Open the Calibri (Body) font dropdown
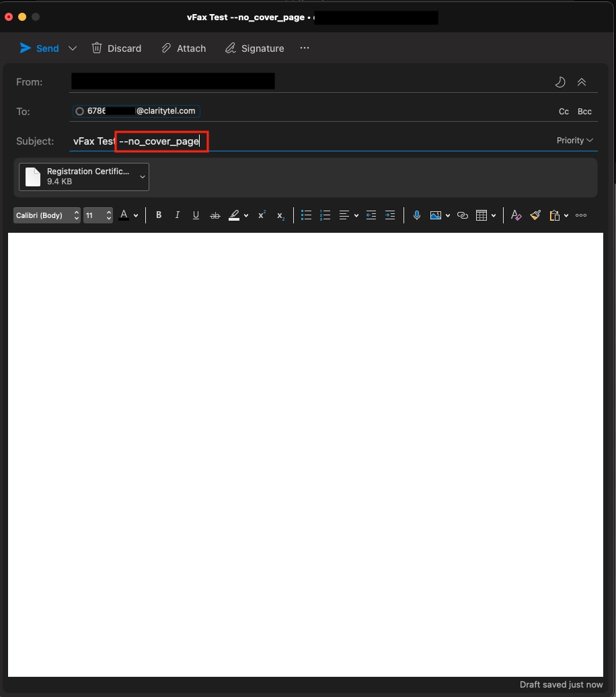 click(46, 215)
